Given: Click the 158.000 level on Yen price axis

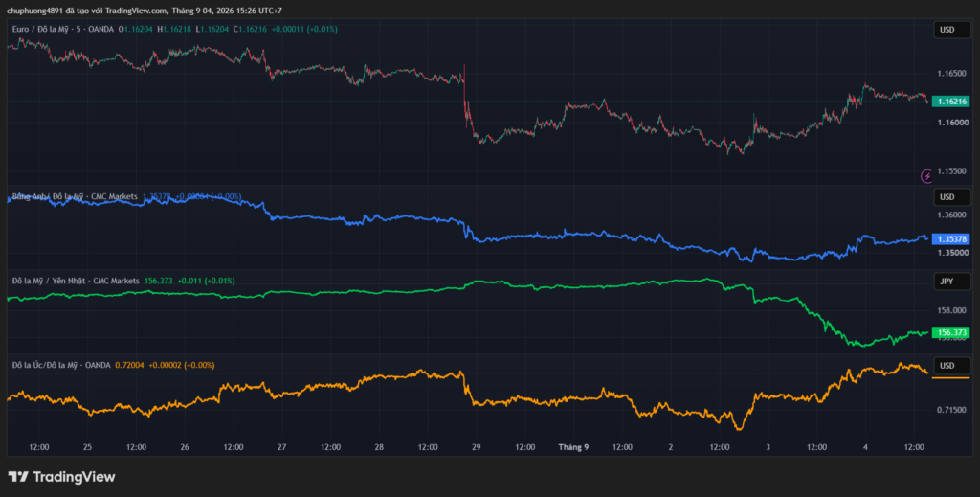Looking at the screenshot, I should coord(952,310).
